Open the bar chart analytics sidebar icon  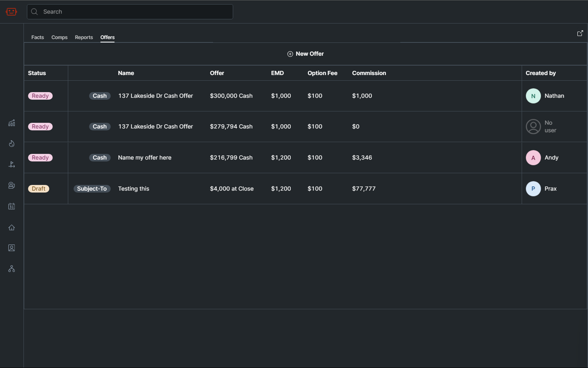(x=12, y=123)
